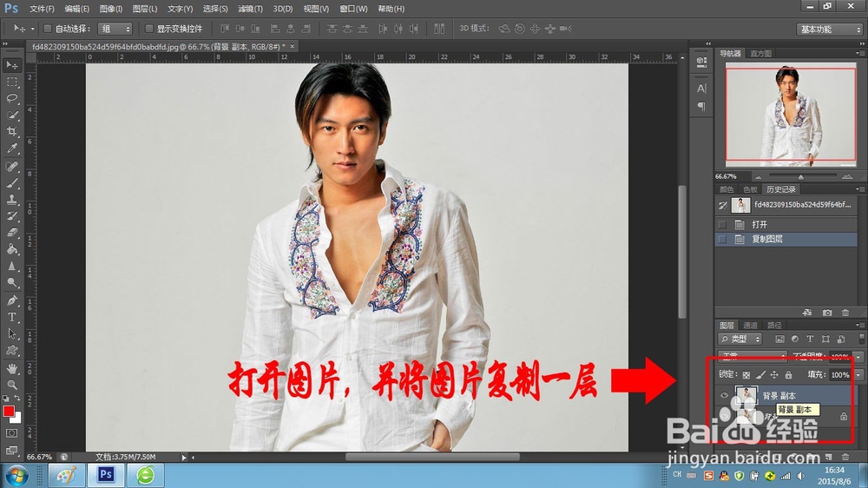Open Photoshop from the Windows taskbar
This screenshot has height=488, width=868.
[106, 475]
